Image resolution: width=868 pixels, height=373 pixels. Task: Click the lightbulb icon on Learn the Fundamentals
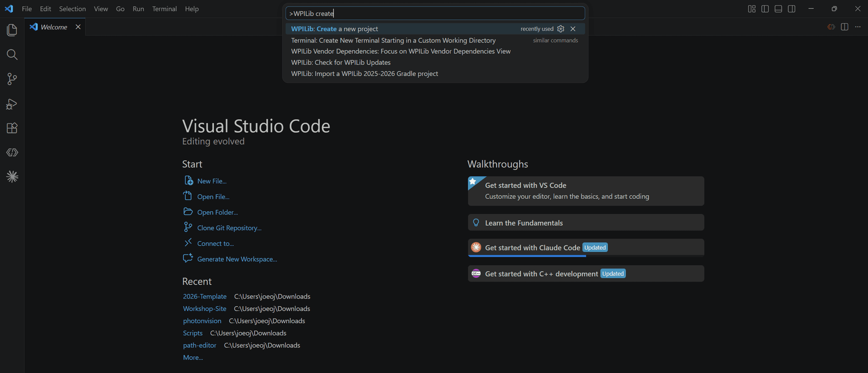(x=476, y=223)
